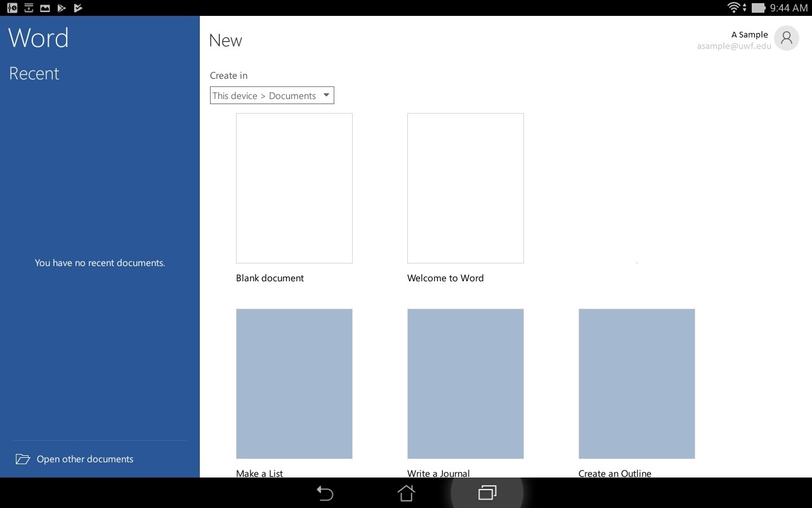Viewport: 812px width, 508px height.
Task: Tap the account profile avatar icon
Action: pyautogui.click(x=787, y=39)
